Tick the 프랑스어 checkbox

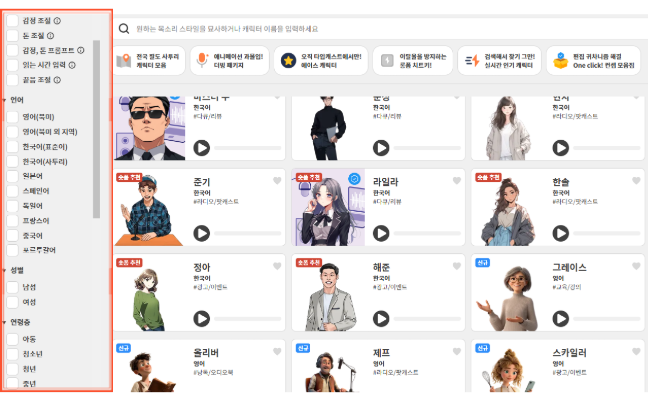tap(12, 221)
